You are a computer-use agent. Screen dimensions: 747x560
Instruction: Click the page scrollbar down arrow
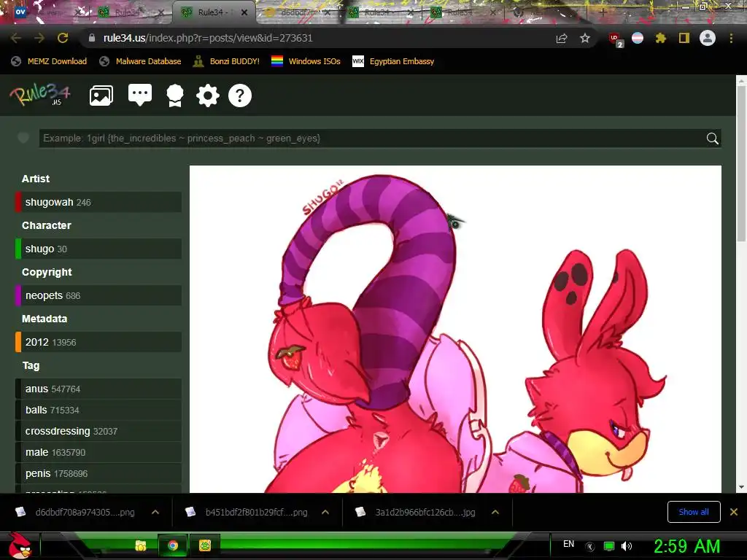tap(741, 488)
